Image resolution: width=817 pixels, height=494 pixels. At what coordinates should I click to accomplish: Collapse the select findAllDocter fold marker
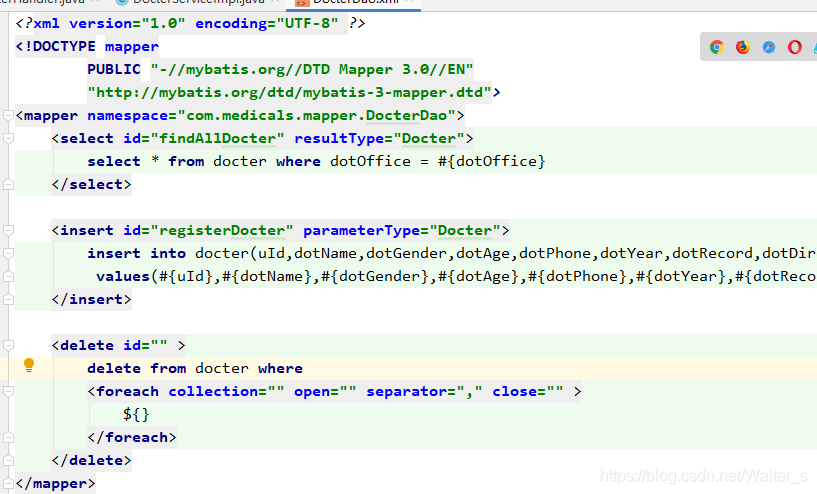(8, 138)
